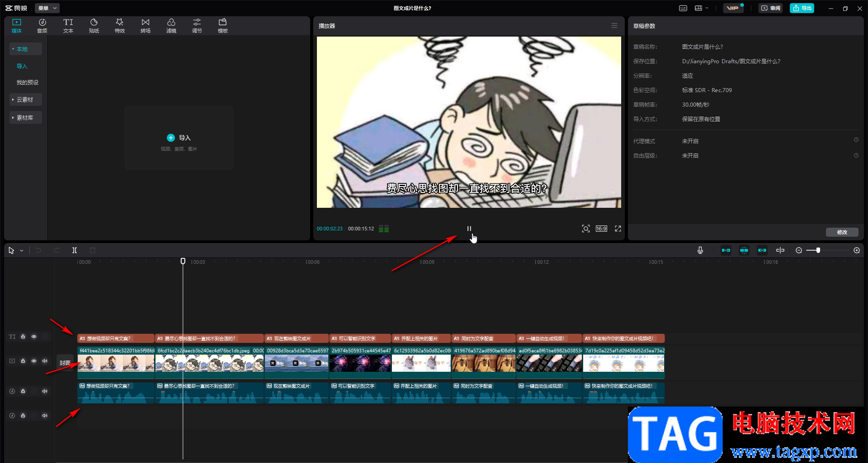Viewport: 868px width, 463px height.
Task: Start voiceover recording with the microphone
Action: 700,250
